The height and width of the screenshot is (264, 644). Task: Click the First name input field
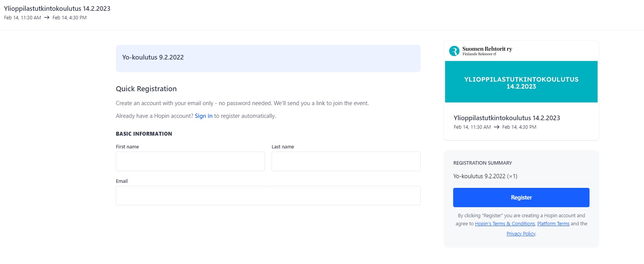tap(190, 161)
